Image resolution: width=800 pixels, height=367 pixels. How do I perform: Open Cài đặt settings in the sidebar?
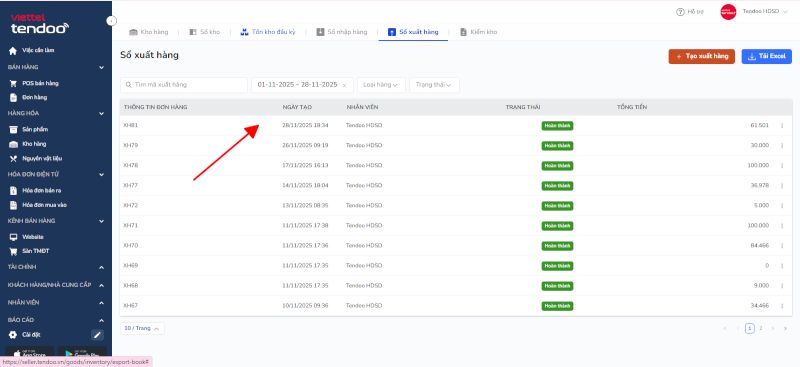click(x=25, y=335)
